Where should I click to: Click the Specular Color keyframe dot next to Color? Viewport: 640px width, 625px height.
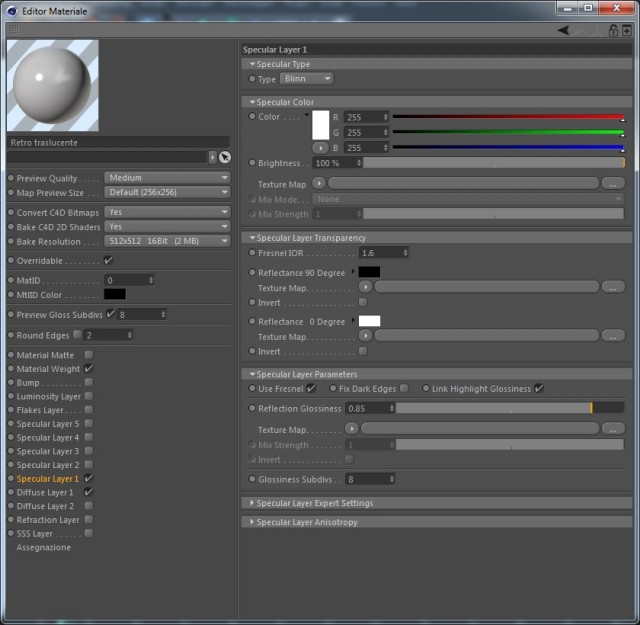(252, 116)
